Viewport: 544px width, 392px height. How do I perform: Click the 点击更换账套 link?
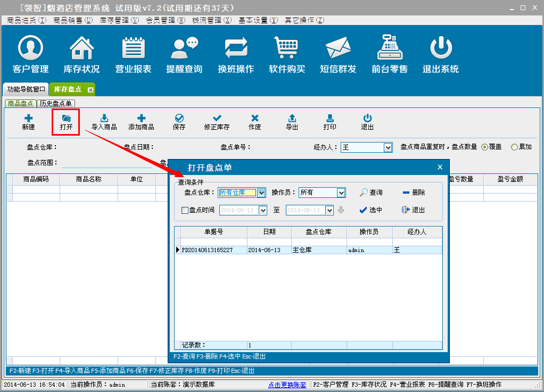click(287, 385)
